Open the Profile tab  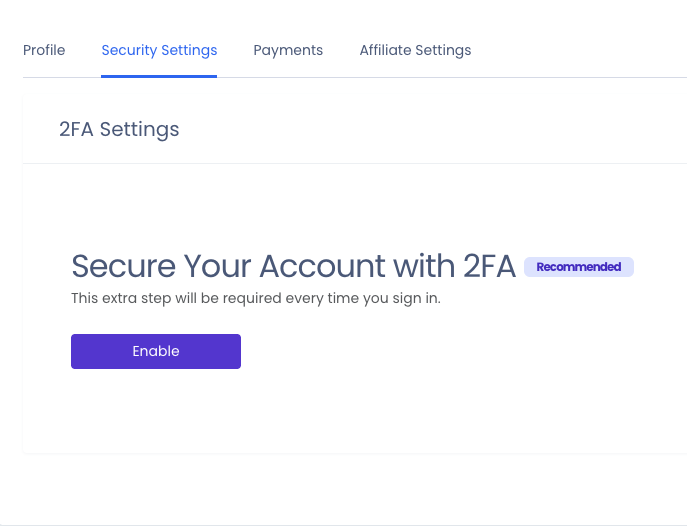[44, 50]
